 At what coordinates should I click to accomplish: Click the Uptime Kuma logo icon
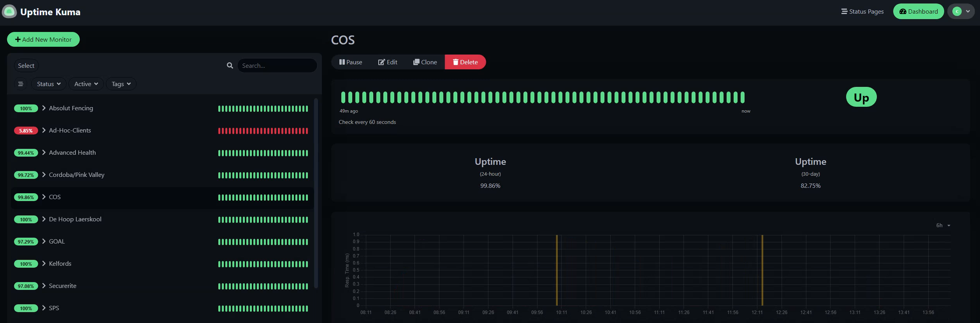9,12
